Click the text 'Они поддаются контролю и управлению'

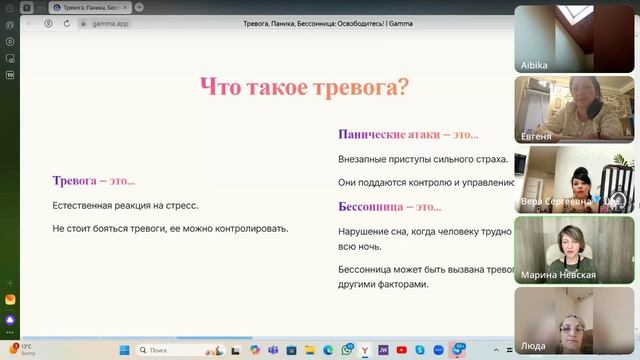426,182
